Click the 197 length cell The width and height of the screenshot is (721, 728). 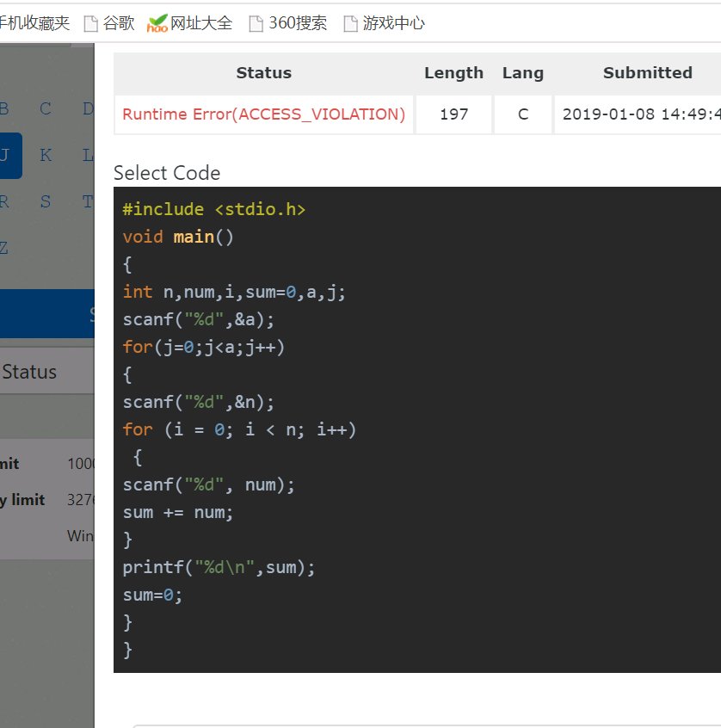(x=453, y=114)
